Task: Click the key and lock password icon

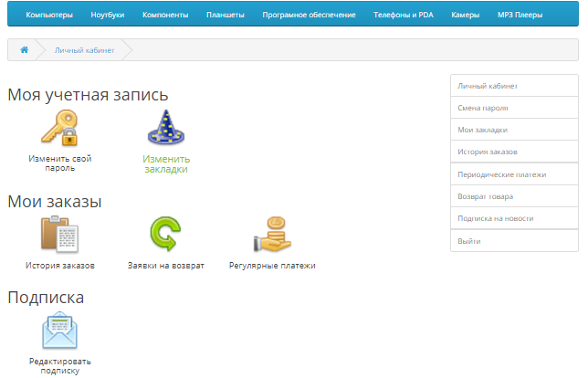Action: (x=59, y=128)
